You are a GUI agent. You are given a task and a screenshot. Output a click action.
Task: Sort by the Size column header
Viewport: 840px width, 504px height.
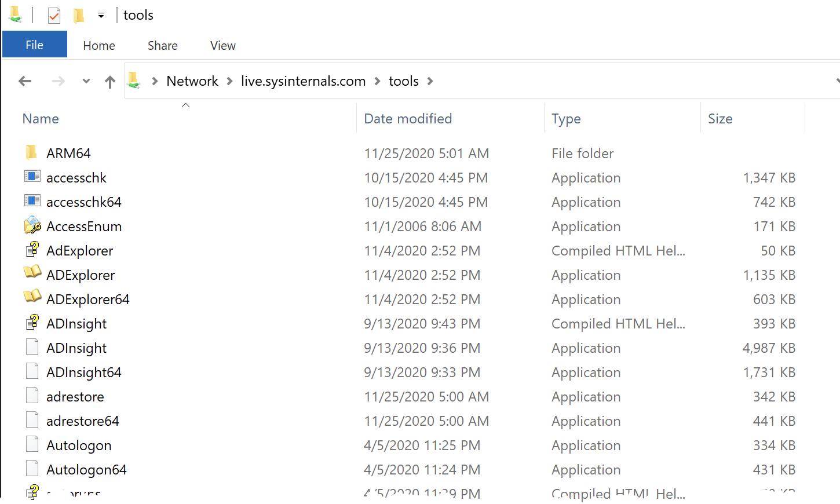[x=720, y=119]
